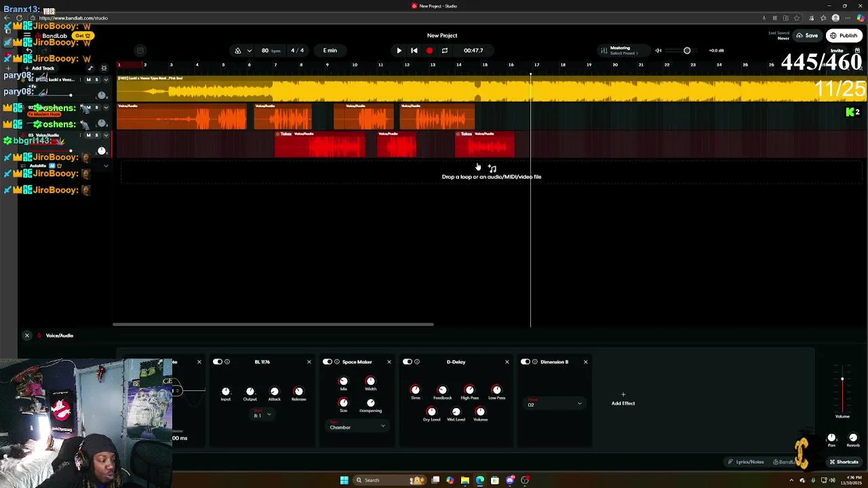Click the BL 1176 Attack knob
868x488 pixels.
(x=274, y=391)
